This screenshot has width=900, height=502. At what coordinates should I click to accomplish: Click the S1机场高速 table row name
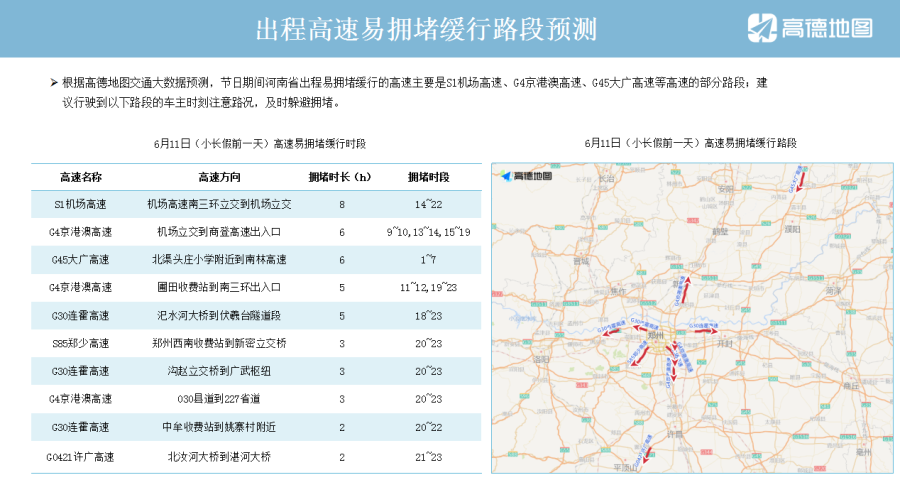point(81,204)
